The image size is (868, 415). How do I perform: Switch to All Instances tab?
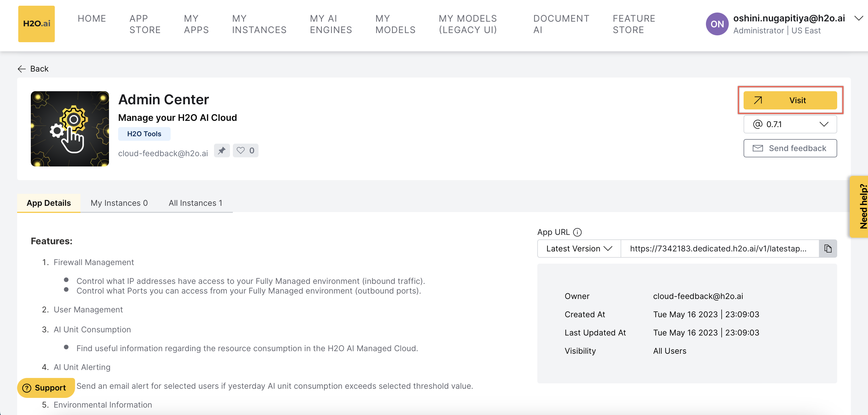(195, 203)
